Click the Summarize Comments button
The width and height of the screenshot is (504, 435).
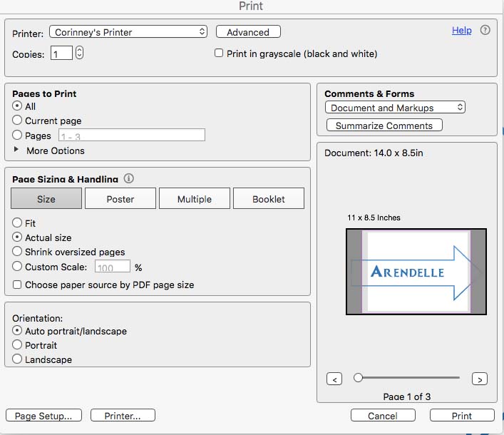click(384, 126)
